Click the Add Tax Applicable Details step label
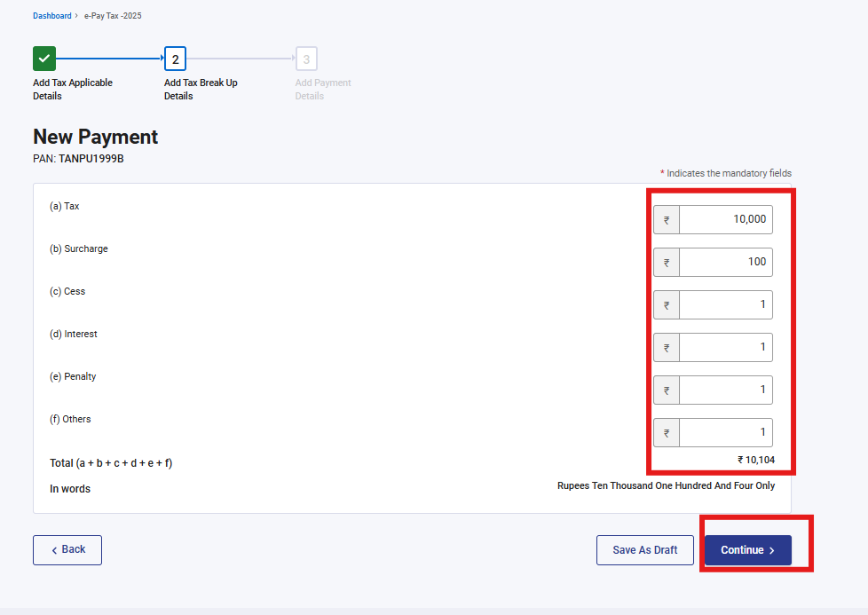Screen dimensions: 868x615 pos(73,89)
